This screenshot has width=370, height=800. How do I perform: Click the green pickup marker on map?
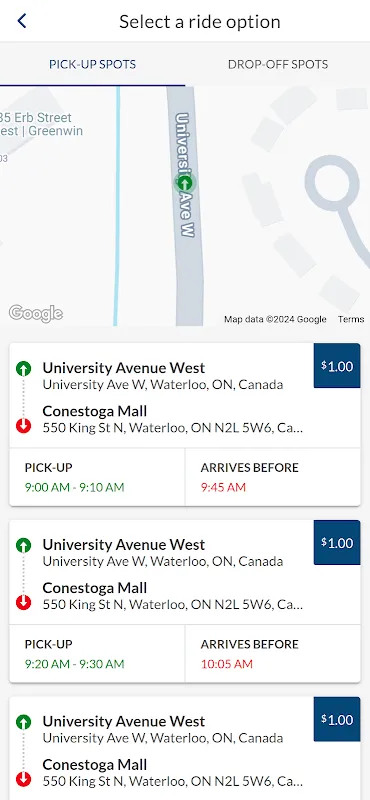(185, 183)
